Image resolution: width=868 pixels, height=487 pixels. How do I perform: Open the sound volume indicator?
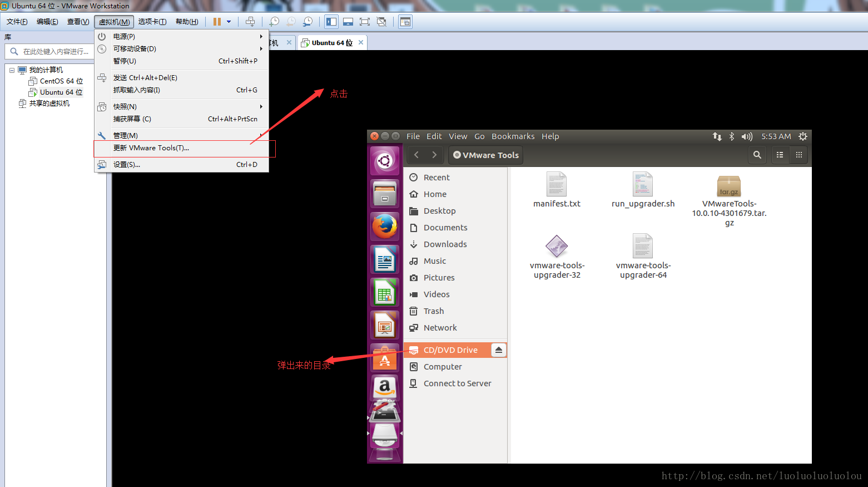(747, 136)
